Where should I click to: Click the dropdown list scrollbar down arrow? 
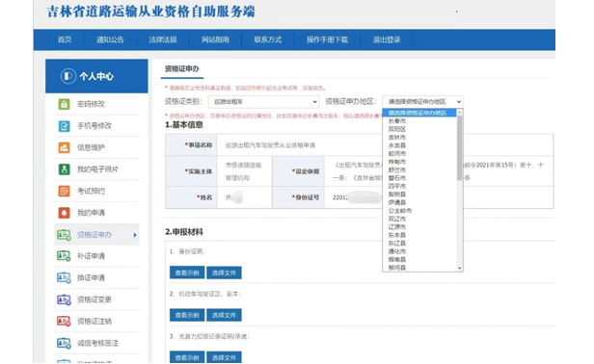(x=460, y=269)
